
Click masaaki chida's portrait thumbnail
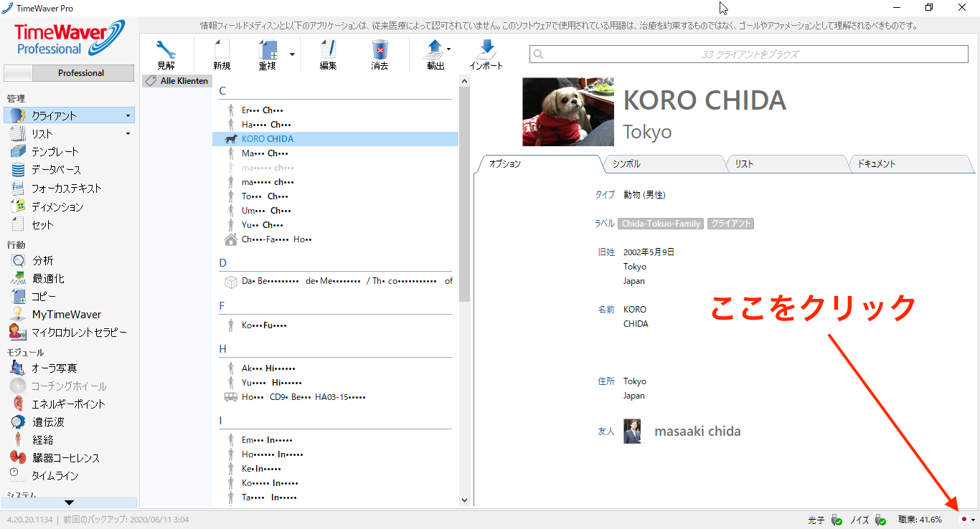pyautogui.click(x=632, y=432)
